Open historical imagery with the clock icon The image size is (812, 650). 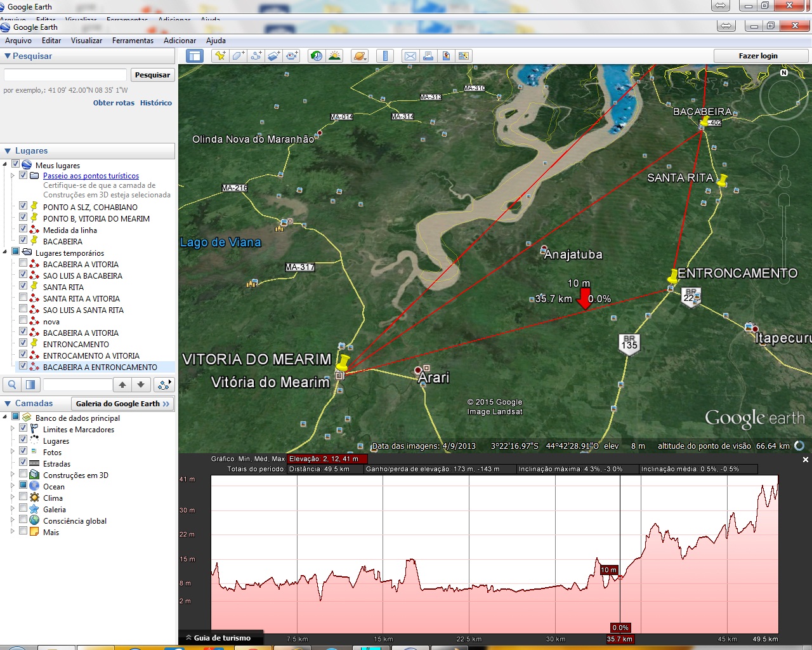pyautogui.click(x=316, y=56)
